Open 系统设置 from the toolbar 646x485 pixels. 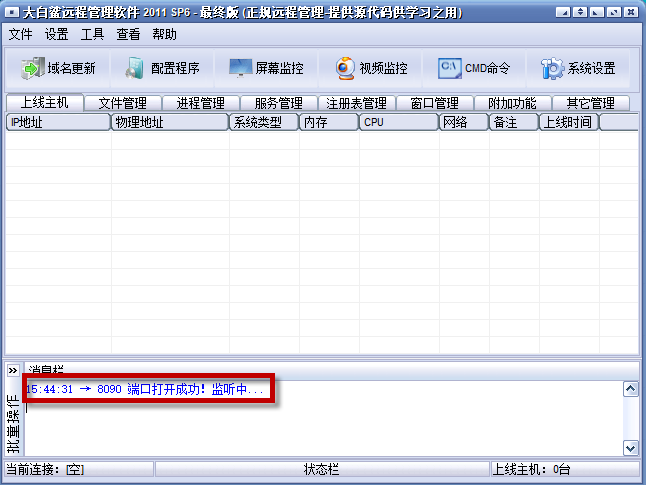[579, 68]
